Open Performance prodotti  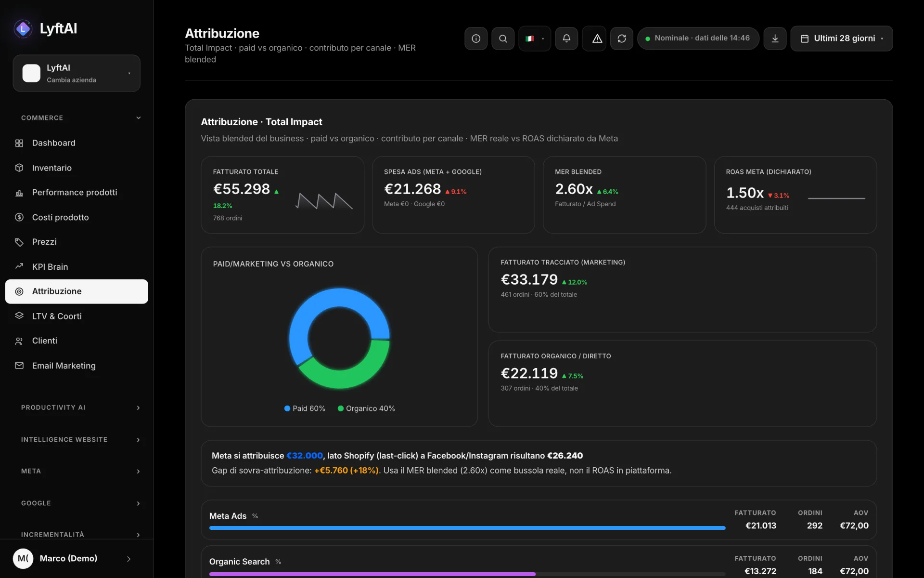tap(77, 193)
